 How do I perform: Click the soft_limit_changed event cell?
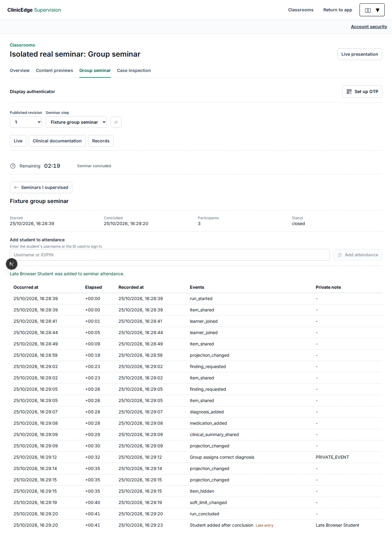tap(208, 502)
